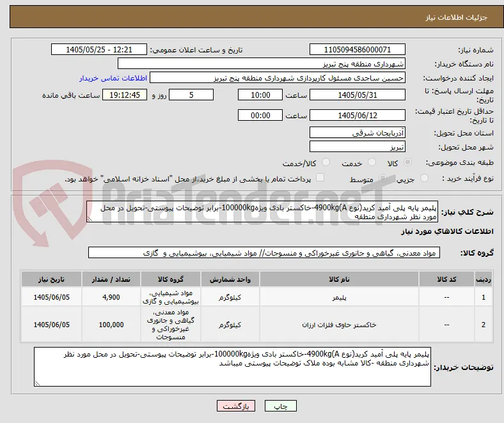Click the province field آذربایجان شرقی

tap(358, 133)
